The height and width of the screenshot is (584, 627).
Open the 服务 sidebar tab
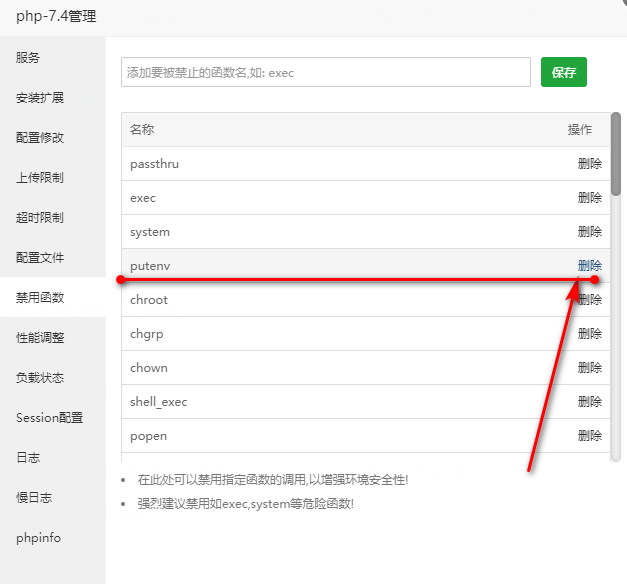click(x=28, y=58)
